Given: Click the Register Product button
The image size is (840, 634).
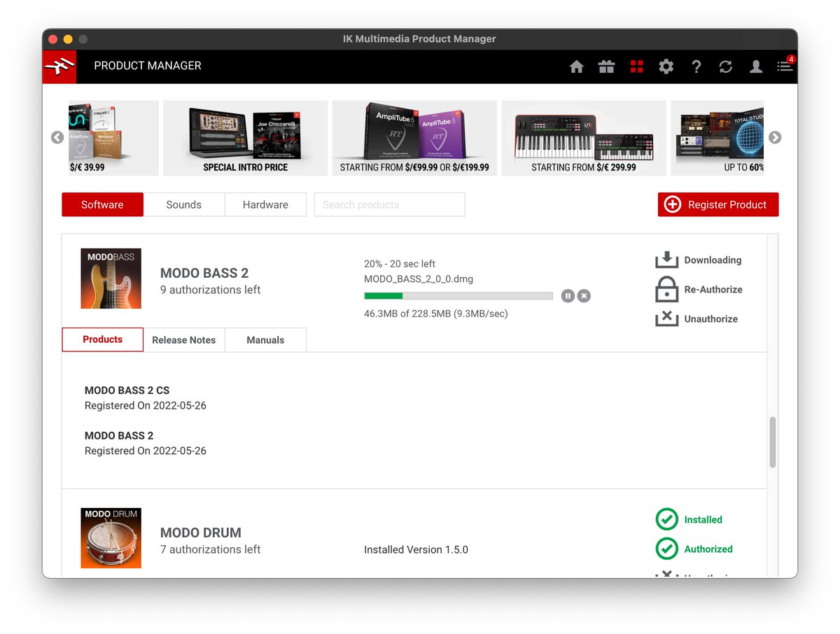Looking at the screenshot, I should coord(718,204).
